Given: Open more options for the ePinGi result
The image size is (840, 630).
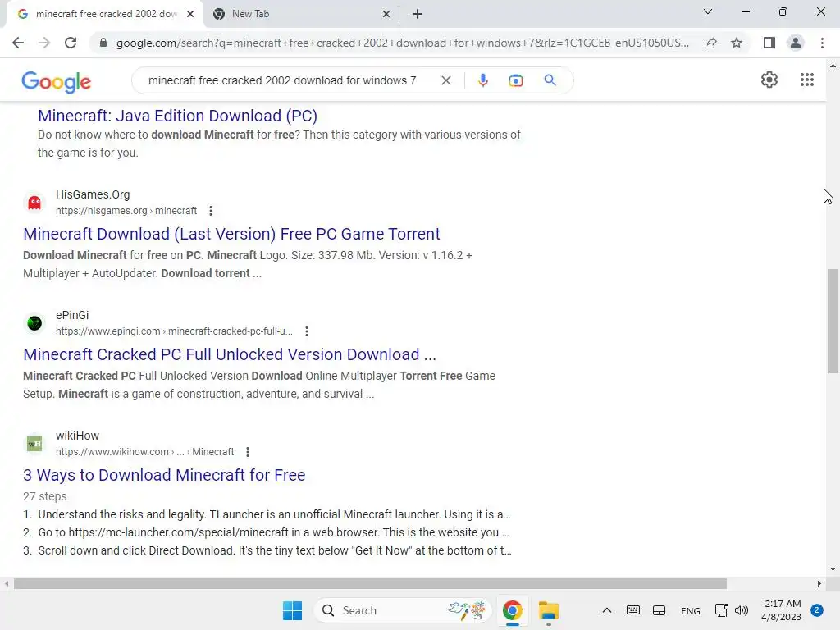Looking at the screenshot, I should [x=307, y=331].
